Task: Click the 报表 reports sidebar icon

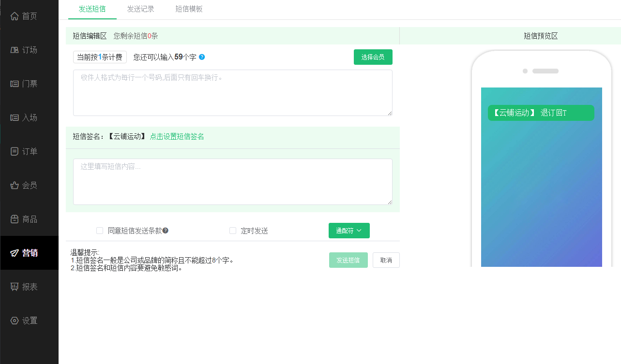Action: (14, 286)
